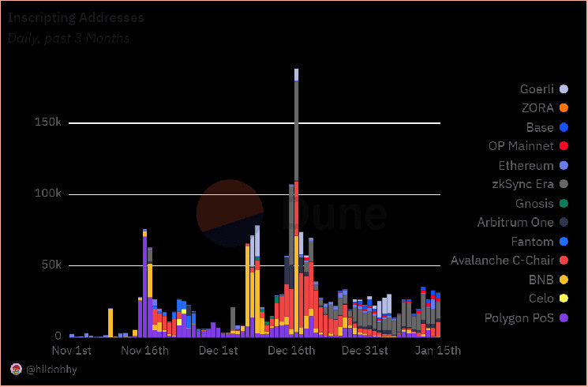Image resolution: width=588 pixels, height=387 pixels.
Task: Toggle the Goerli series label
Action: click(x=537, y=89)
